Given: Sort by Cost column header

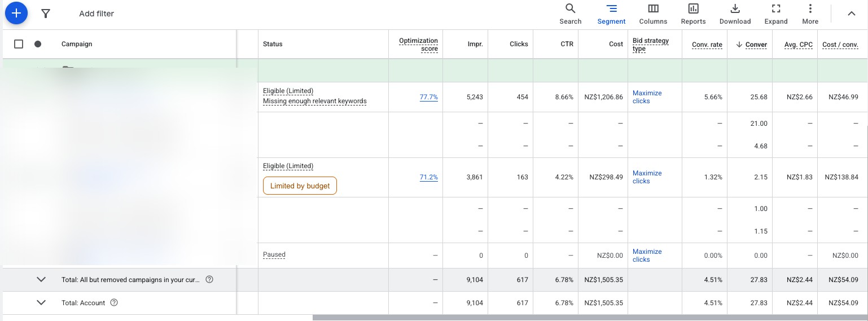Looking at the screenshot, I should [x=616, y=44].
